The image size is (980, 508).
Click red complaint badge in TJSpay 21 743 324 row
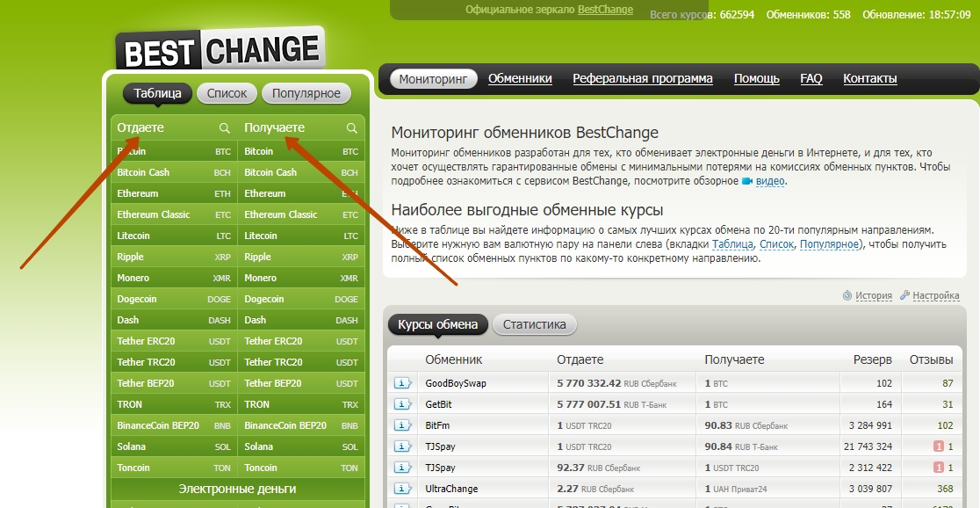pyautogui.click(x=938, y=446)
